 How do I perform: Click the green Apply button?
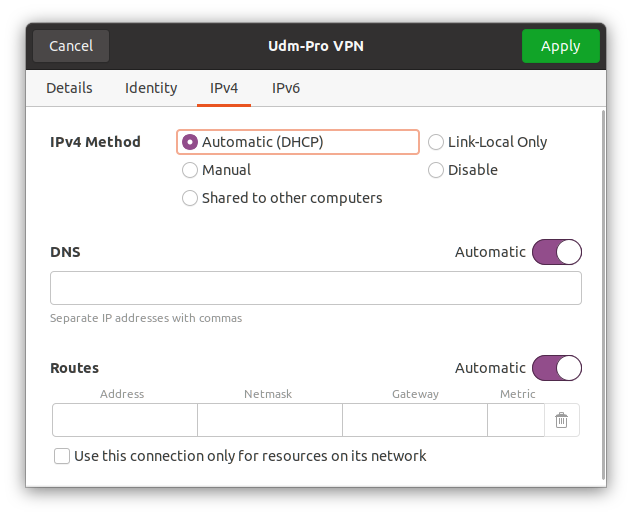(x=560, y=46)
